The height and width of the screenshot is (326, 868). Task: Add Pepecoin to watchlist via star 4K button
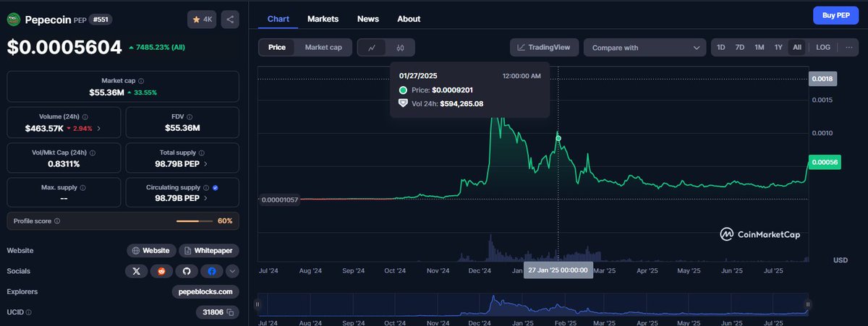(202, 20)
